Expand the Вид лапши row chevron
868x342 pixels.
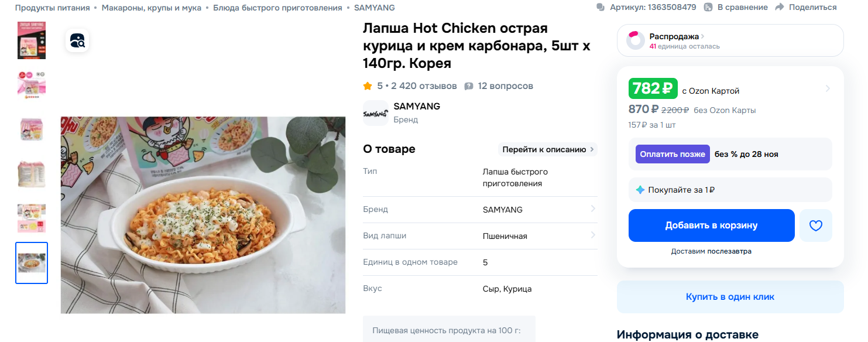[x=593, y=235]
